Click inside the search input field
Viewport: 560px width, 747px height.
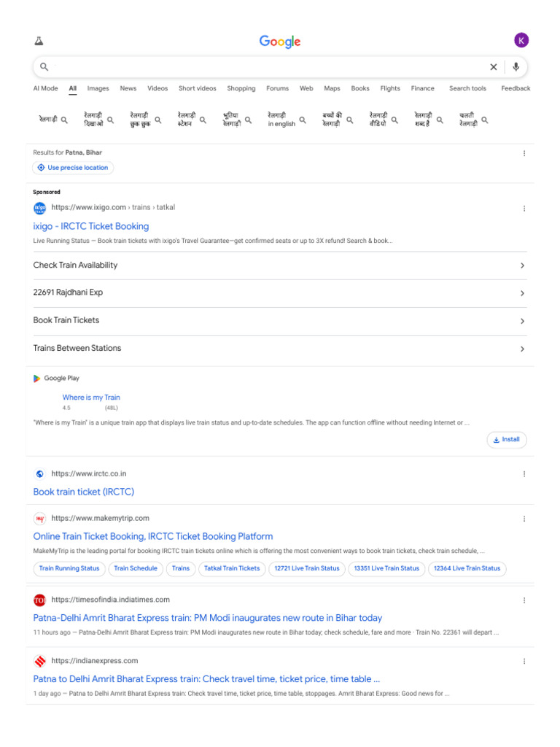(262, 67)
